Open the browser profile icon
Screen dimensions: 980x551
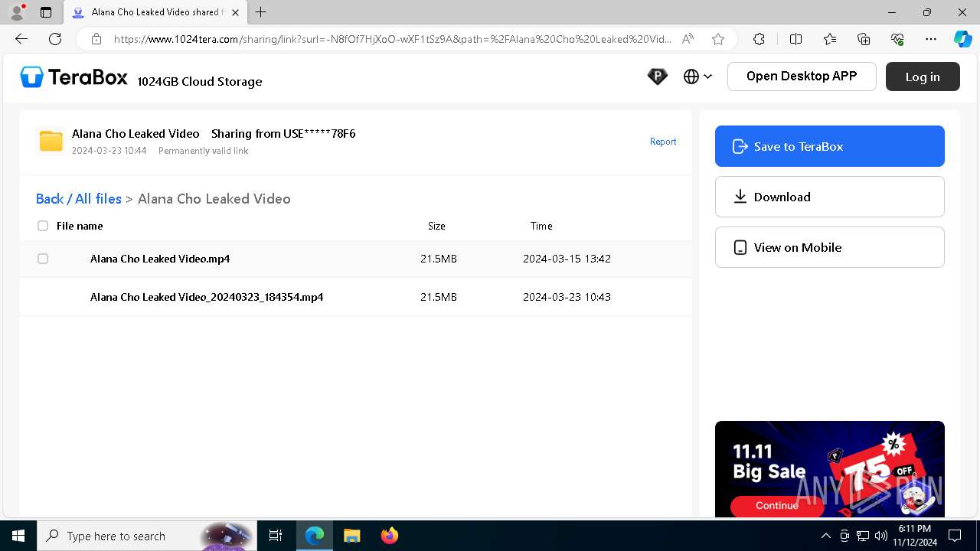coord(17,12)
